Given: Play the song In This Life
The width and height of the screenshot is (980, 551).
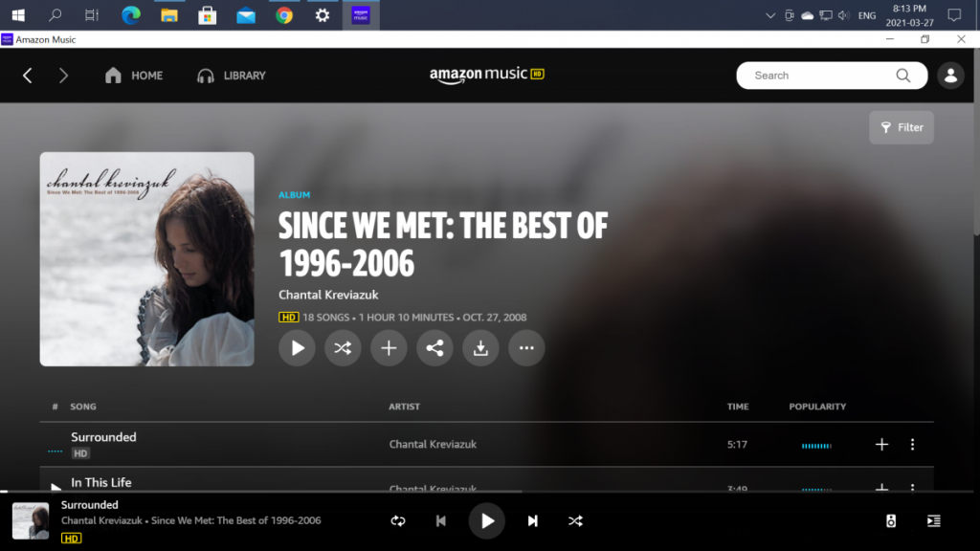Looking at the screenshot, I should tap(56, 487).
